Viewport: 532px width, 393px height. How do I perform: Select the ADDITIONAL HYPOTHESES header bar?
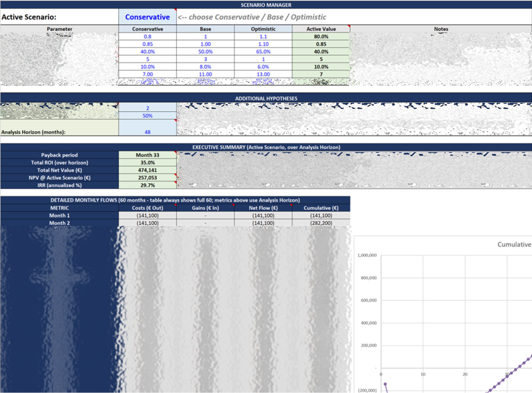pyautogui.click(x=266, y=98)
